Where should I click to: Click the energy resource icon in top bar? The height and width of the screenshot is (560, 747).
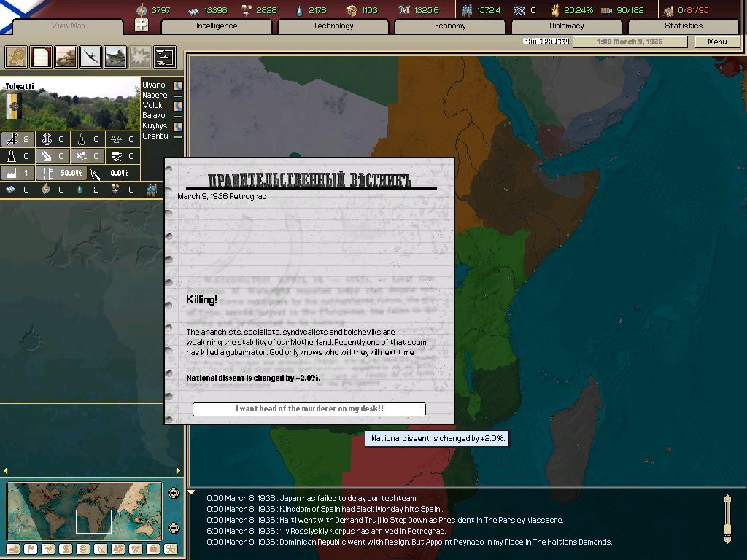pyautogui.click(x=142, y=10)
